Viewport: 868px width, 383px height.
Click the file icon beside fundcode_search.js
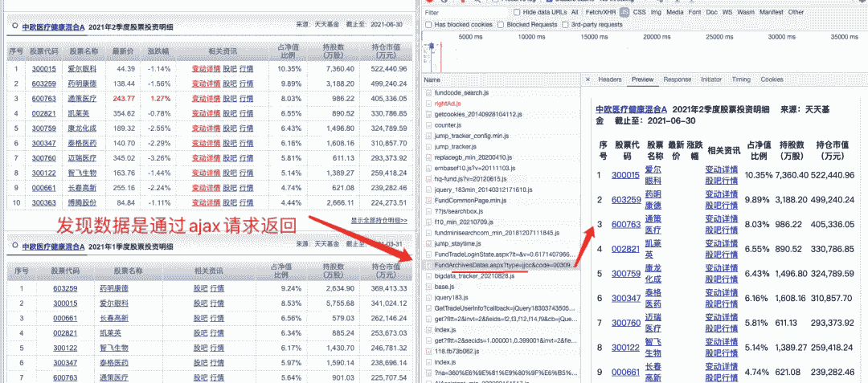tap(428, 94)
